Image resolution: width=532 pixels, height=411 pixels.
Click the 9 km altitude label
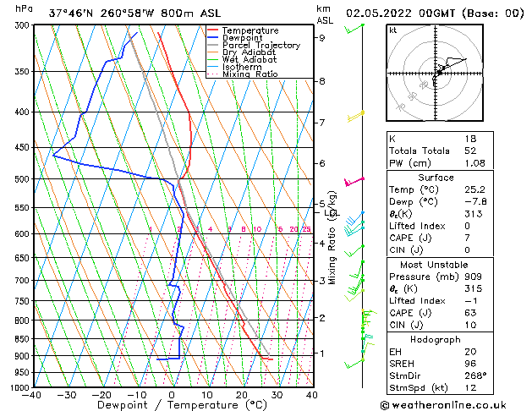click(321, 38)
